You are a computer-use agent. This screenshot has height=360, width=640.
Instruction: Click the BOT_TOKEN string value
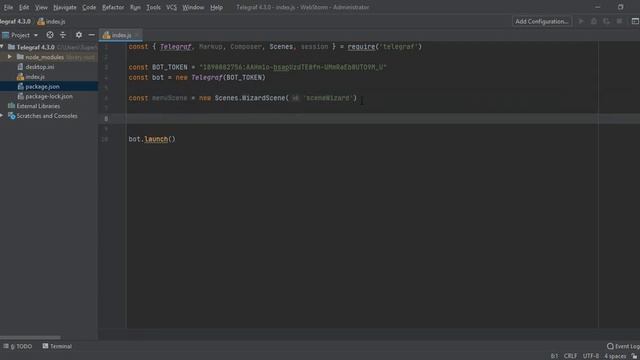click(293, 67)
